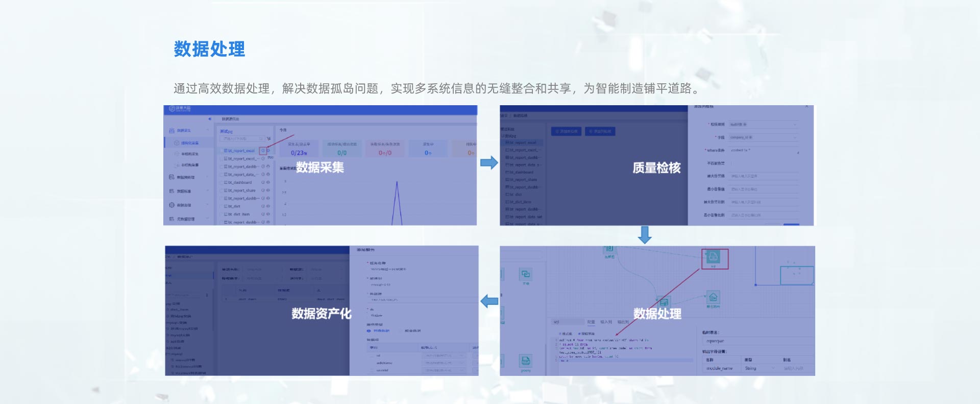This screenshot has width=980, height=404.
Task: Click the overlapping-squares component icon in the palette
Action: [525, 274]
